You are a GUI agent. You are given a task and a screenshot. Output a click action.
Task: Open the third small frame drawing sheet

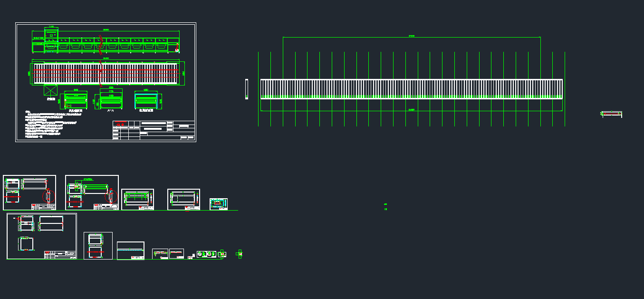click(x=137, y=199)
